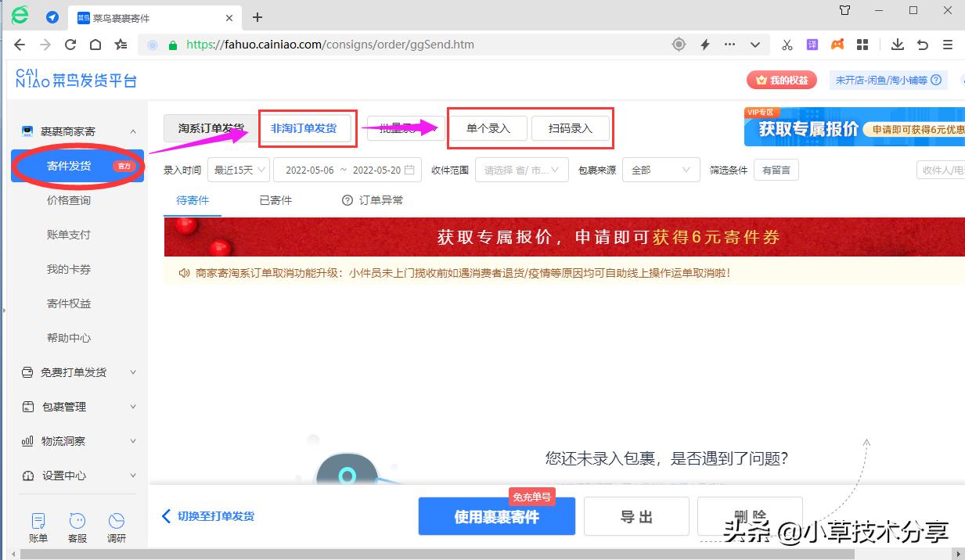Click the scissors screenshot icon in browser toolbar
The width and height of the screenshot is (965, 560).
pos(787,45)
